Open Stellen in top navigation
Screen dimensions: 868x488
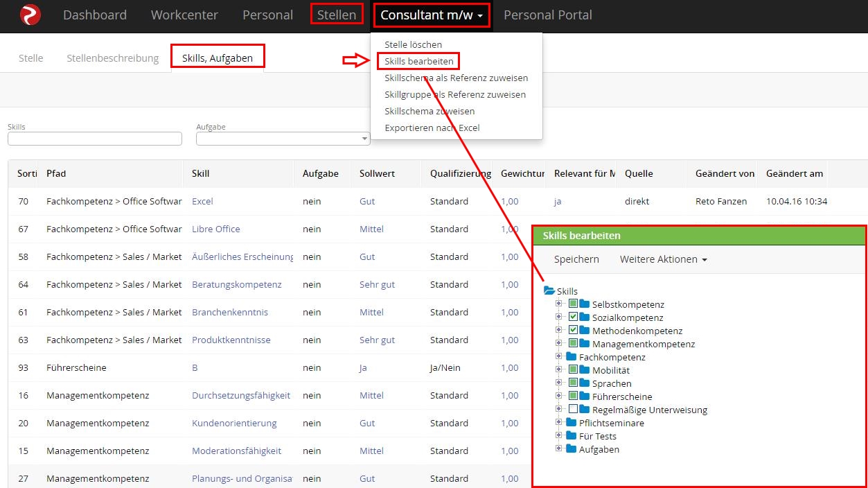(x=337, y=14)
